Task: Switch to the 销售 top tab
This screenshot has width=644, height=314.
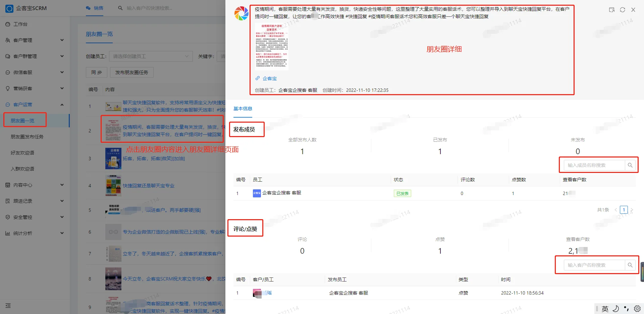Action: pyautogui.click(x=95, y=8)
